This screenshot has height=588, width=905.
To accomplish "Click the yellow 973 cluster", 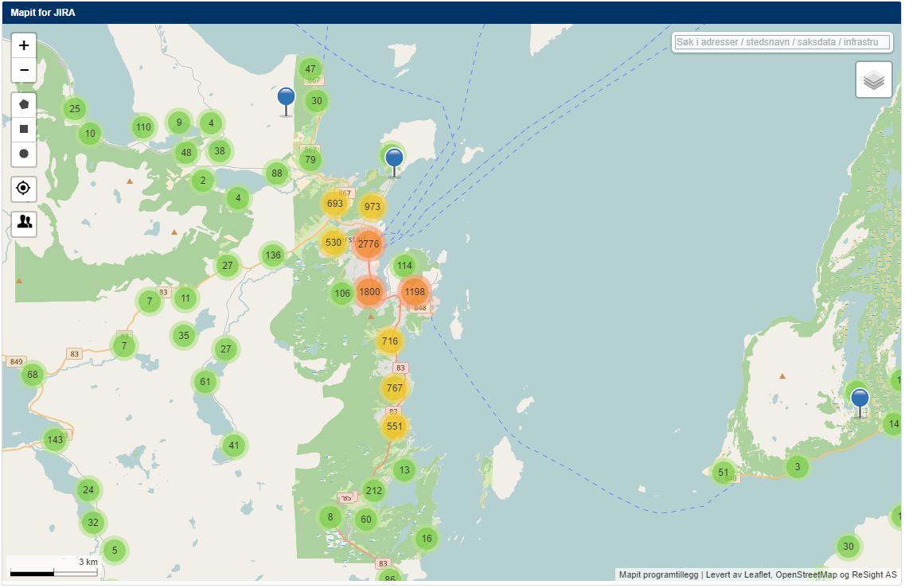I will [372, 207].
